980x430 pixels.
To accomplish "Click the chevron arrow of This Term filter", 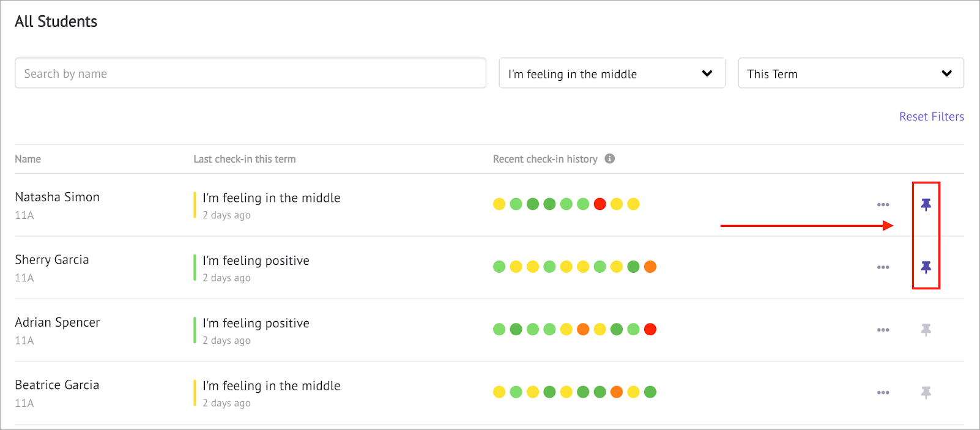I will (x=946, y=73).
